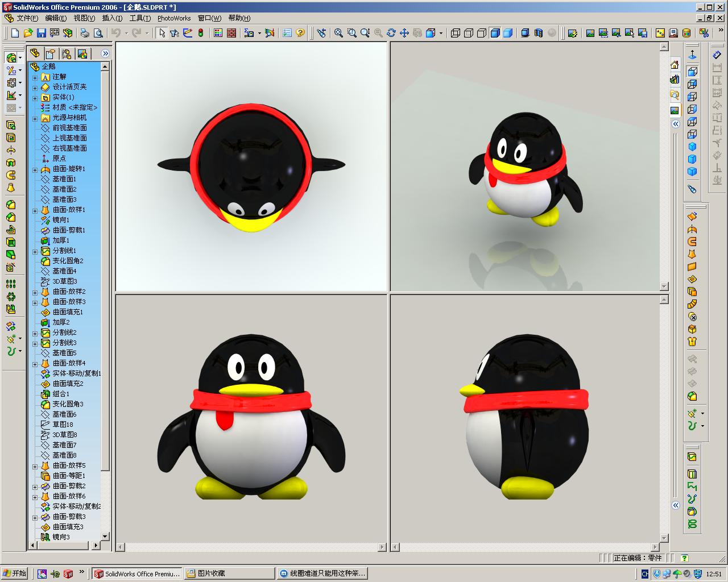This screenshot has height=582, width=728.
Task: Open the 工具(T) menu
Action: pyautogui.click(x=140, y=18)
